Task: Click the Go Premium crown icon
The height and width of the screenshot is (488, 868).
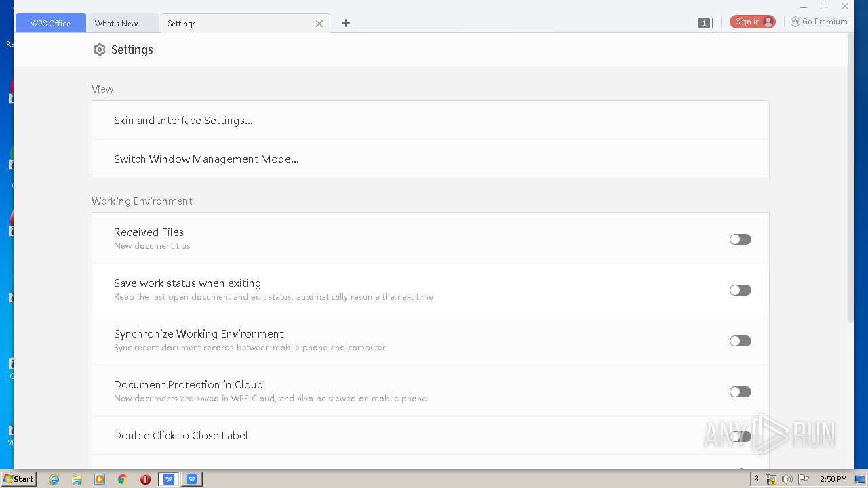Action: (x=795, y=22)
